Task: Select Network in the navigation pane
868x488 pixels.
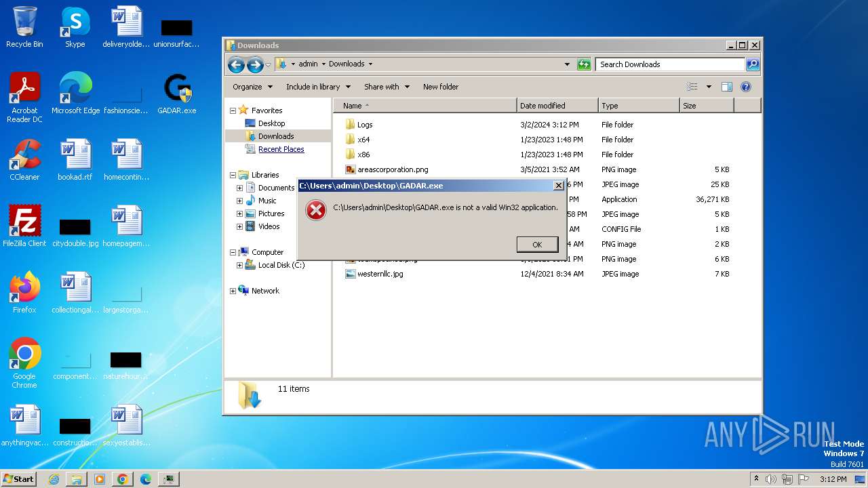Action: (264, 291)
